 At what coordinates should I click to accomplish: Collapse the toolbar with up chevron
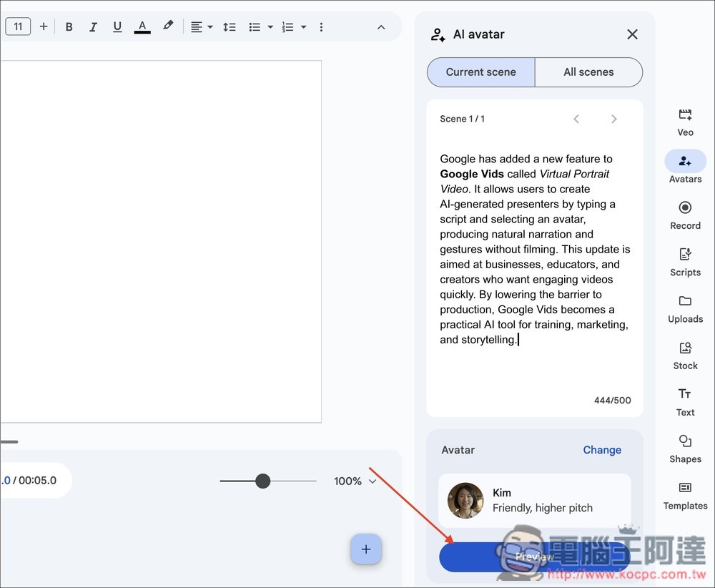(381, 27)
